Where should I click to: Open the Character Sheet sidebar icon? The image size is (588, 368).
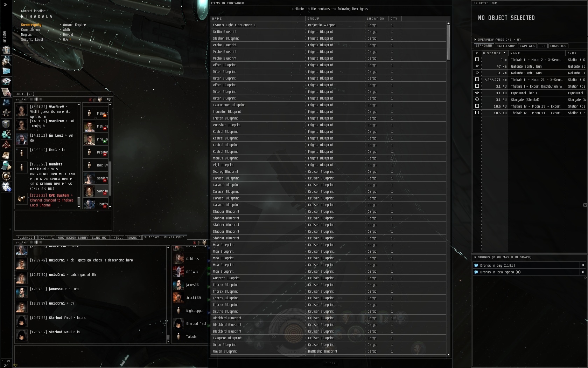pyautogui.click(x=6, y=50)
